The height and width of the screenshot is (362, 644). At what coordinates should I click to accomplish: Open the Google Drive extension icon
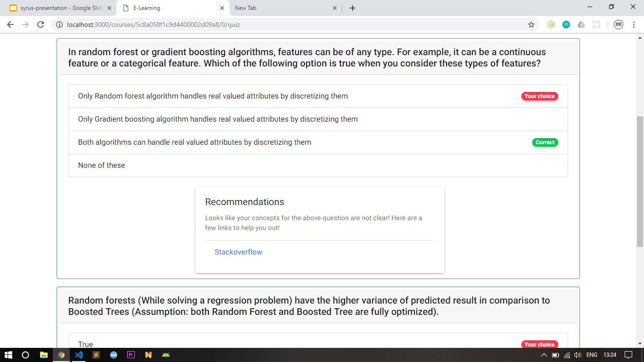coord(581,25)
